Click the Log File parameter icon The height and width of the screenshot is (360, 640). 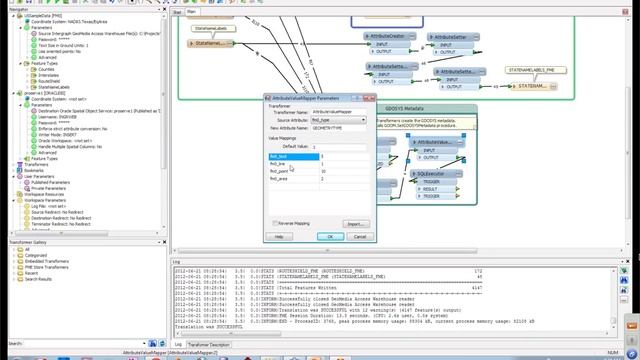(27, 207)
